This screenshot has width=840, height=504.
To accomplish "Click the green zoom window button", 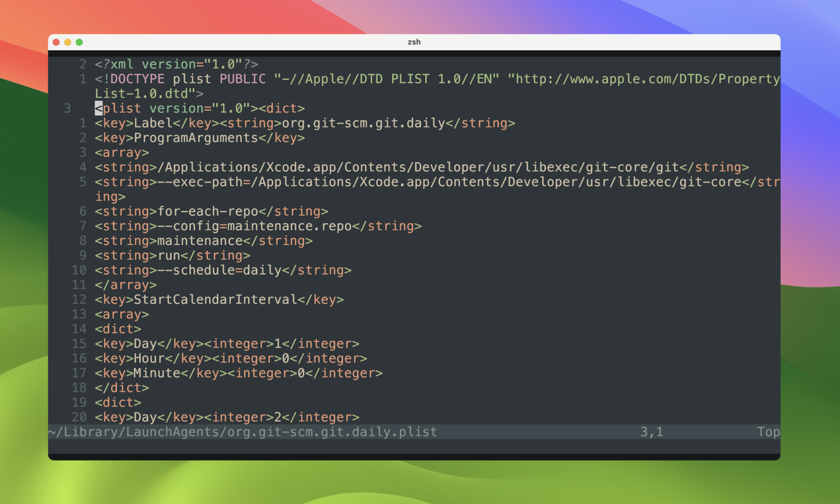I will click(79, 42).
